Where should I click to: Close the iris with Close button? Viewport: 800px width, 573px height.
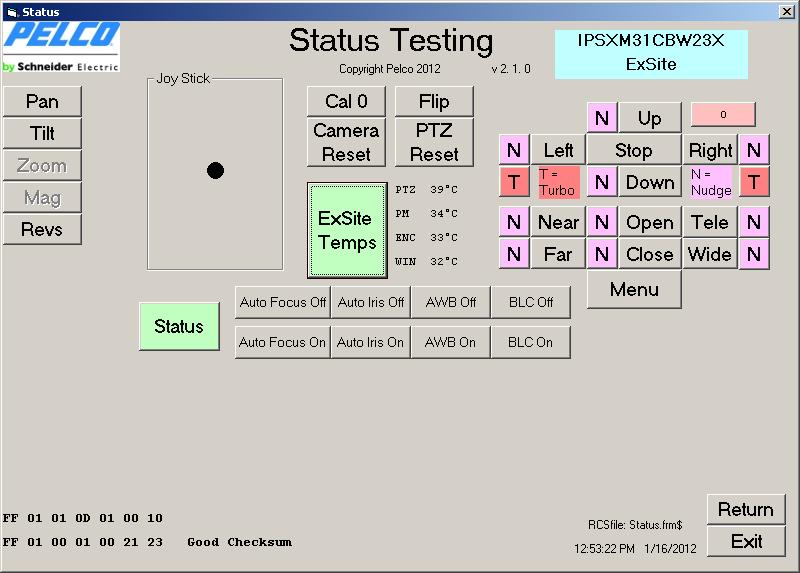(x=650, y=254)
